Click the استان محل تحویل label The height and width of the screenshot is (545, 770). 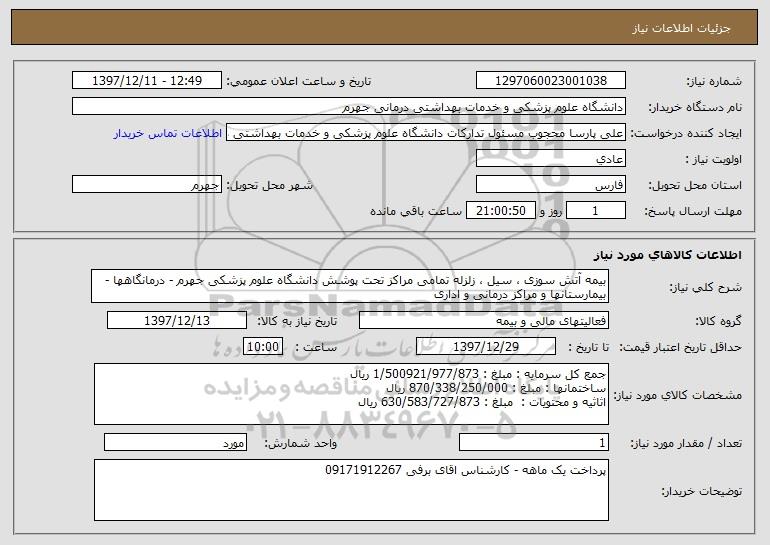(x=696, y=186)
